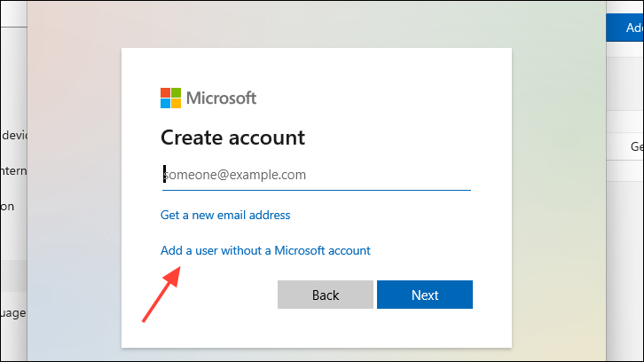Click the email address input field
This screenshot has width=644, height=362.
317,176
